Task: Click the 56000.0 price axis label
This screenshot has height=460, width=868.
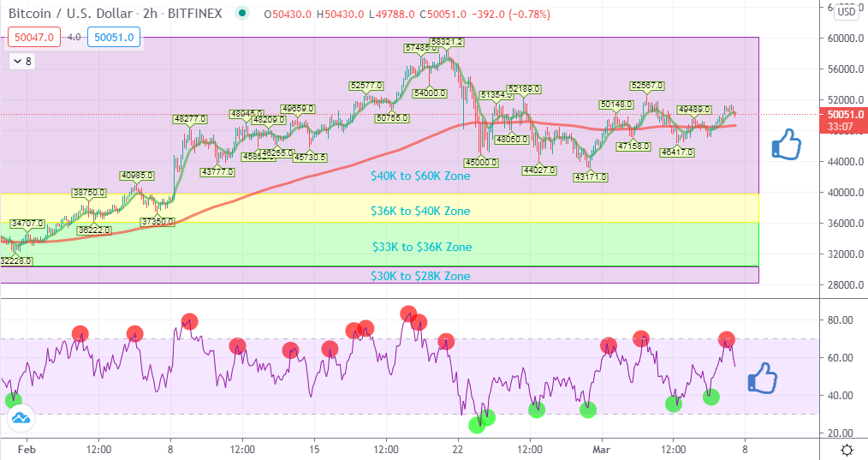Action: (x=845, y=69)
